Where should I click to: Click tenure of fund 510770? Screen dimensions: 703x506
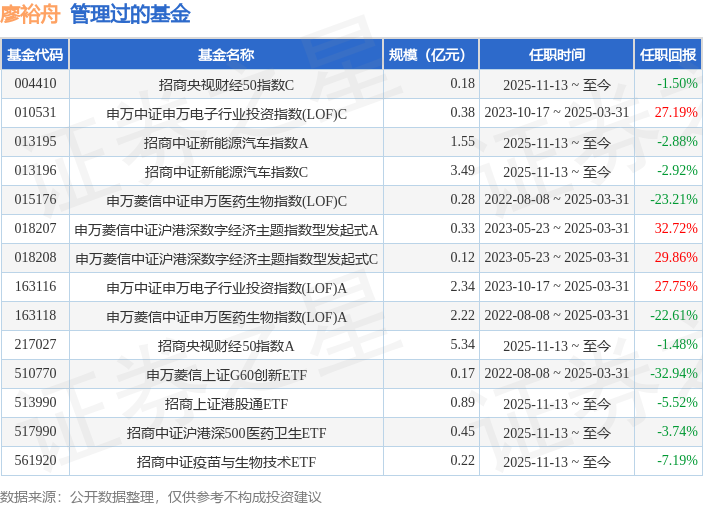pos(557,373)
